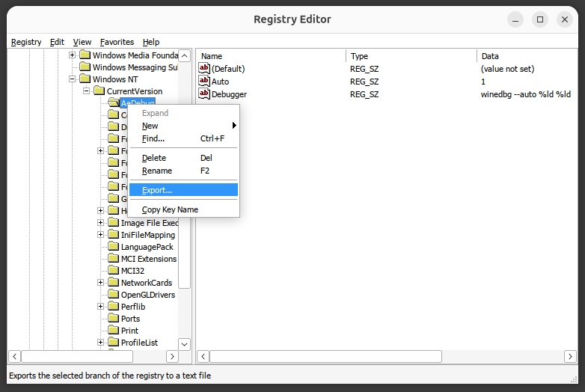Click the NetworkCards folder icon
Image resolution: width=585 pixels, height=392 pixels.
pyautogui.click(x=114, y=282)
